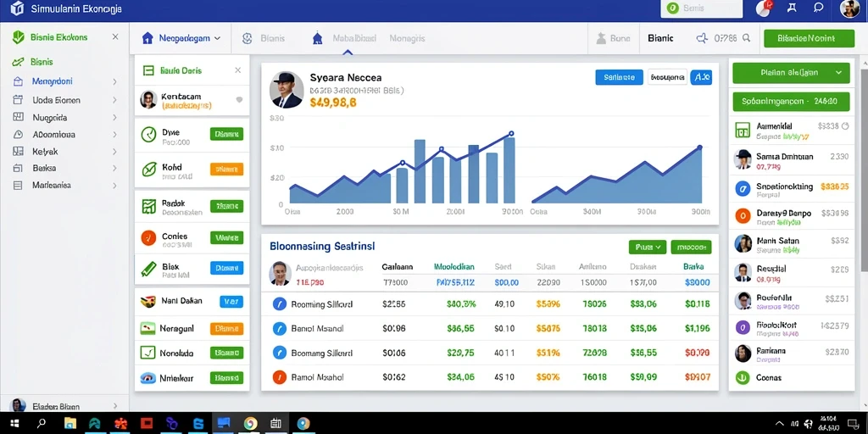868x434 pixels.
Task: Expand the Nengadagam dropdown
Action: coord(217,38)
